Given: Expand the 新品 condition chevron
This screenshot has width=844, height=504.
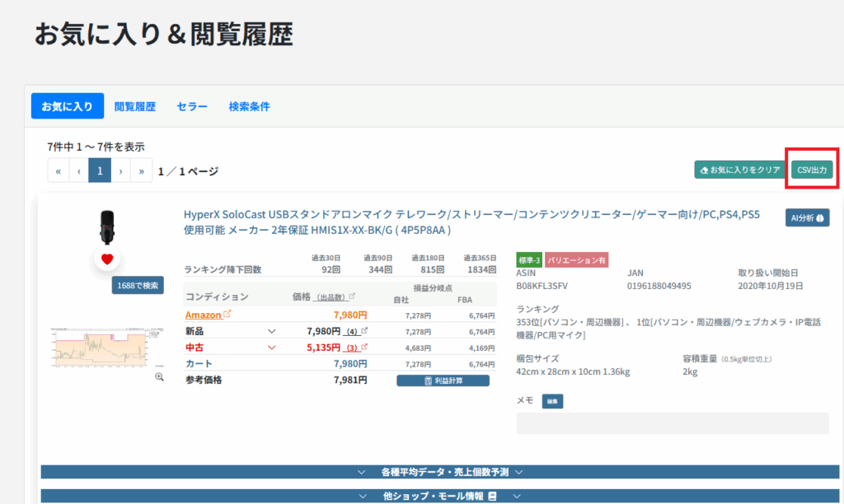Looking at the screenshot, I should click(272, 331).
